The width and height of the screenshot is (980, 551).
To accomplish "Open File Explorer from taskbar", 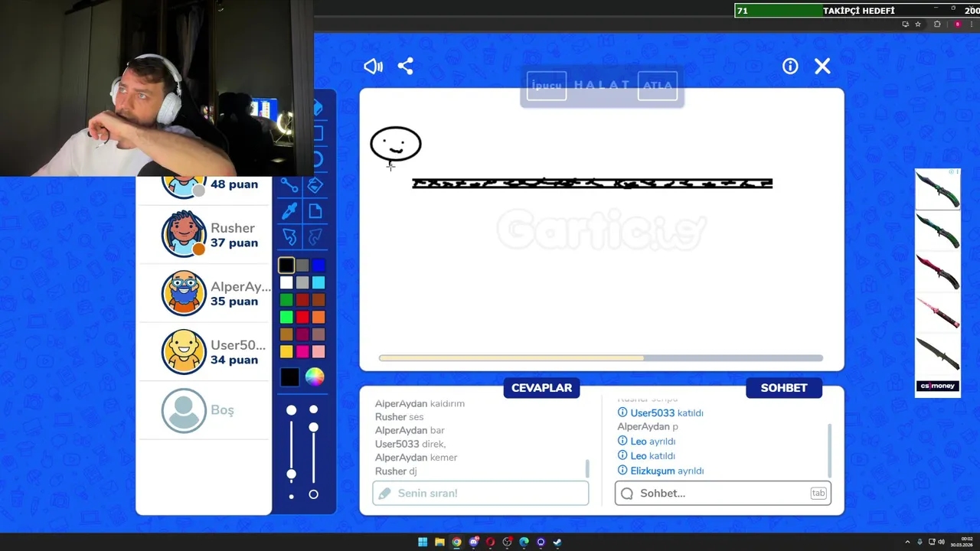I will 439,542.
